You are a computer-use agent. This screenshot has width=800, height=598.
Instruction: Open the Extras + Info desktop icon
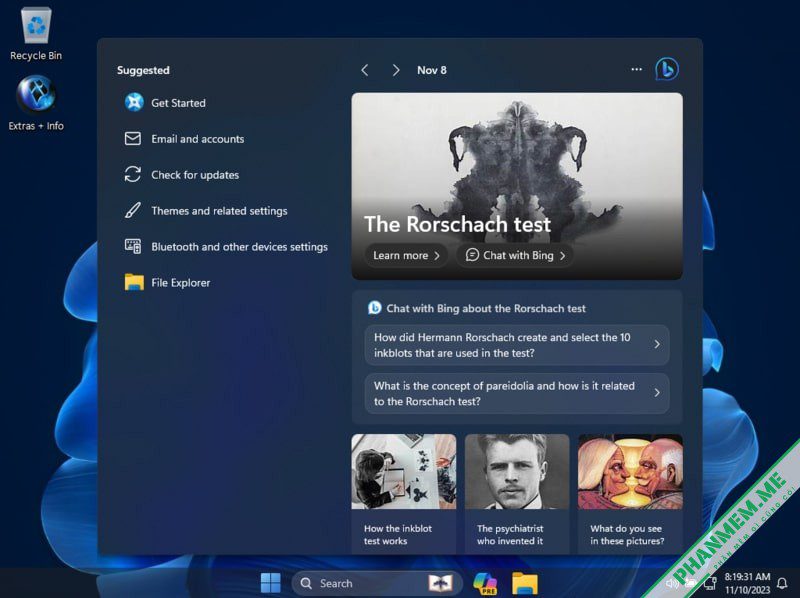[36, 104]
